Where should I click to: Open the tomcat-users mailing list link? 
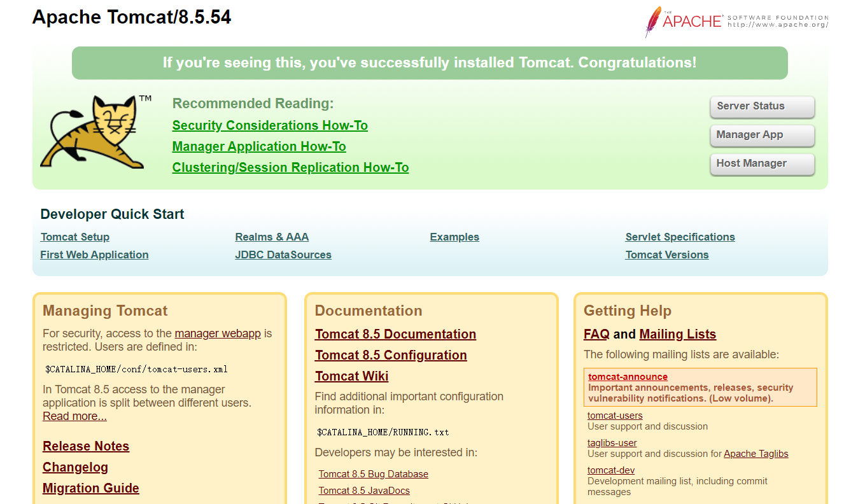pos(615,416)
